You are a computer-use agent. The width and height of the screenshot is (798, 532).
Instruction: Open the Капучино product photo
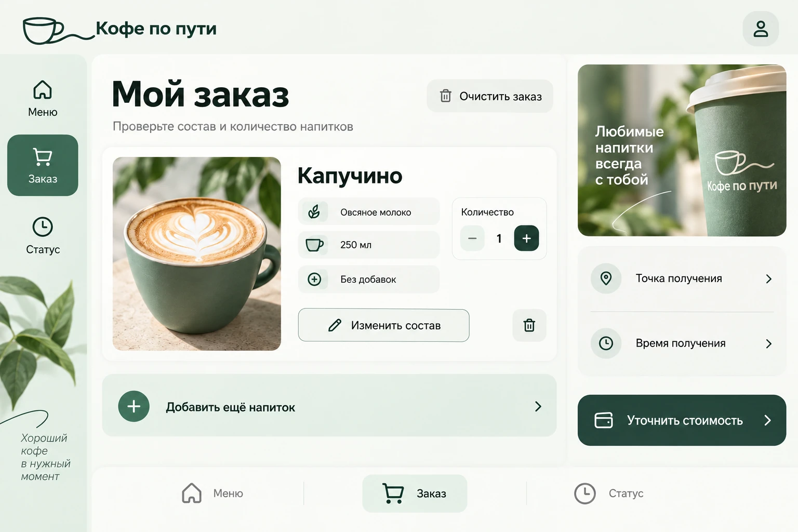click(197, 254)
